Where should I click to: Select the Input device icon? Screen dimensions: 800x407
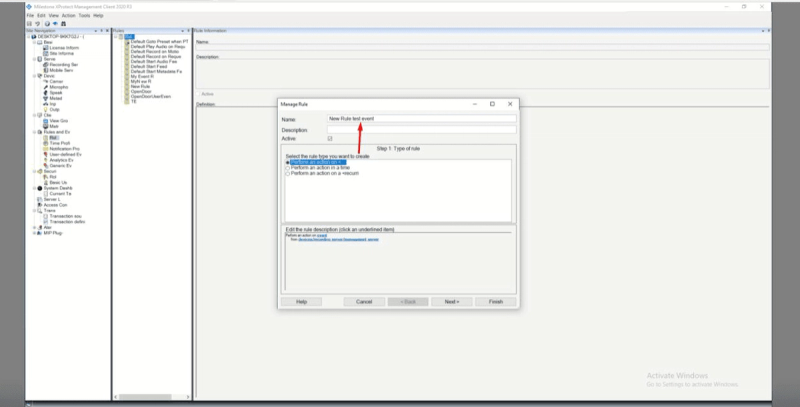point(46,104)
